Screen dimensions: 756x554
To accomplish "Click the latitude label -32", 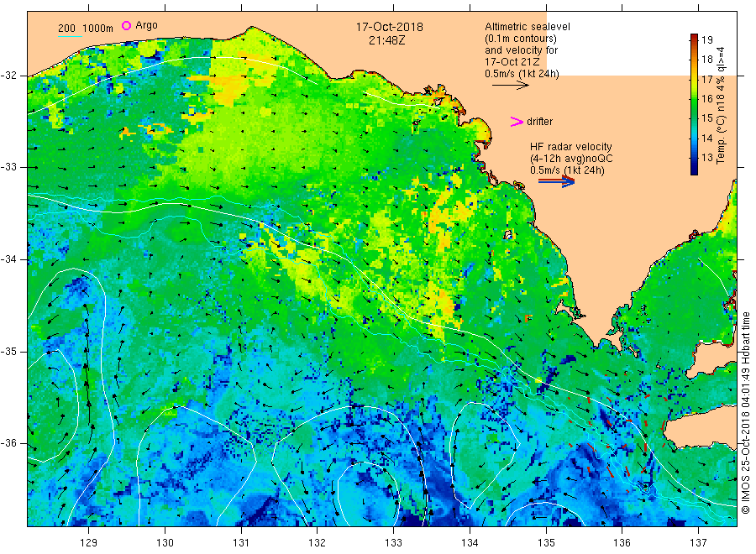I will tap(8, 76).
